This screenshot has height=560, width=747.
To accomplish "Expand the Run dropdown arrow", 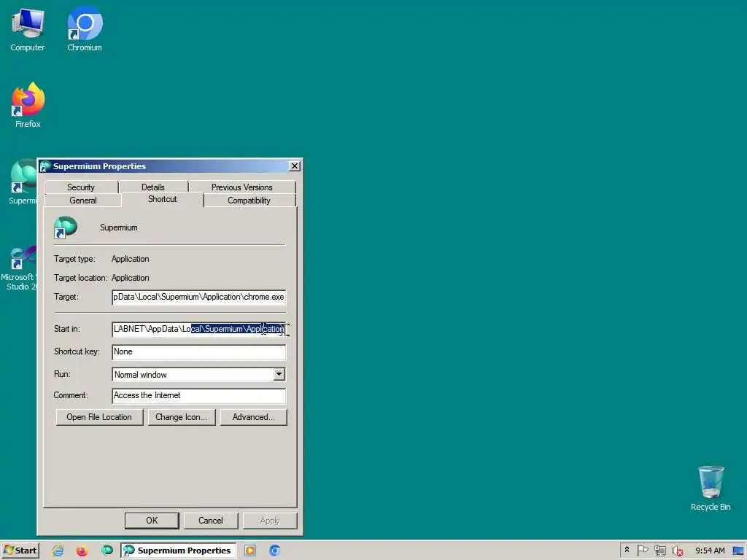I will pyautogui.click(x=279, y=374).
